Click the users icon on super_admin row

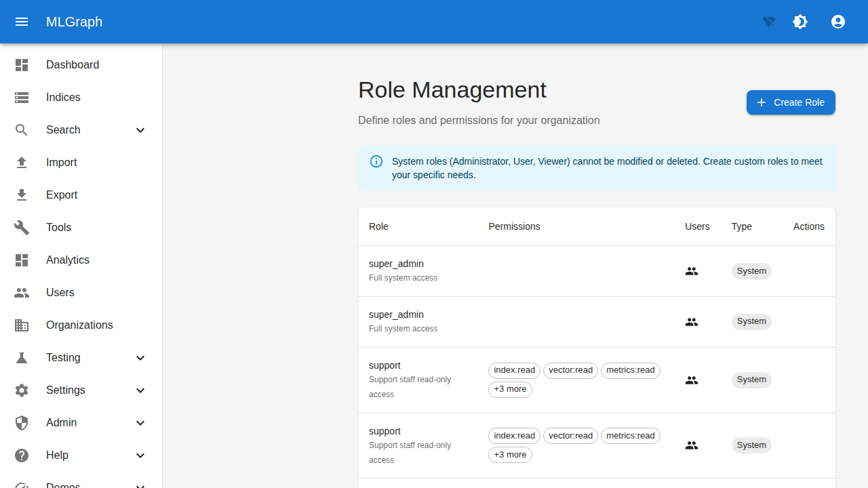pos(691,270)
